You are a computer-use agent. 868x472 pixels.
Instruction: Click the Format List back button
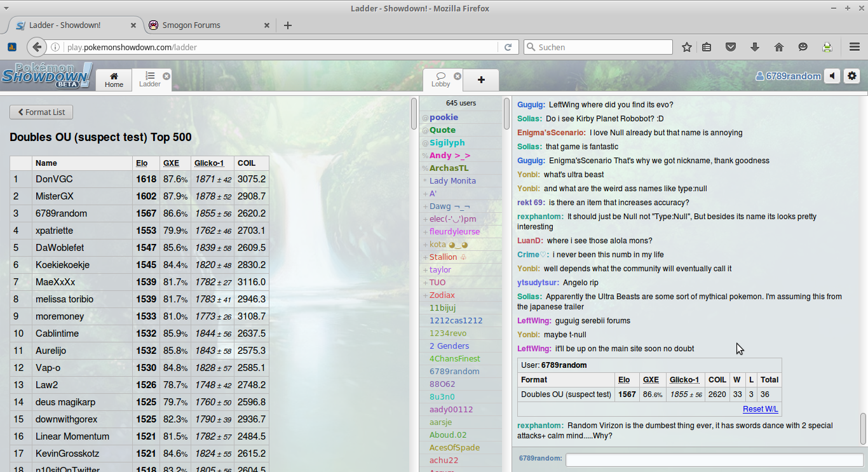(x=41, y=112)
